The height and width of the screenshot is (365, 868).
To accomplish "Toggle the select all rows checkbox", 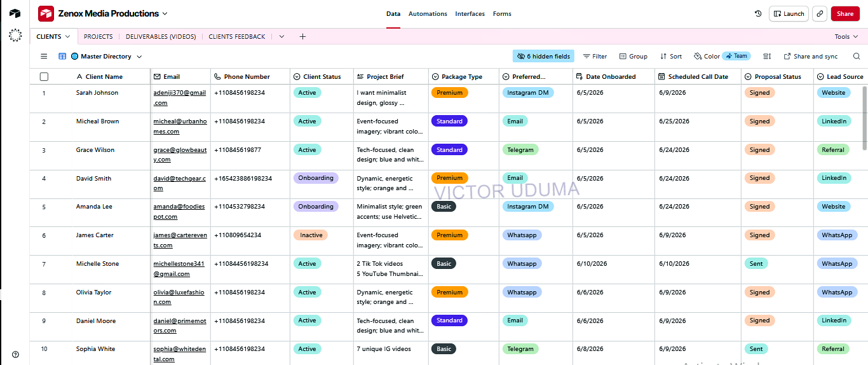I will (44, 76).
